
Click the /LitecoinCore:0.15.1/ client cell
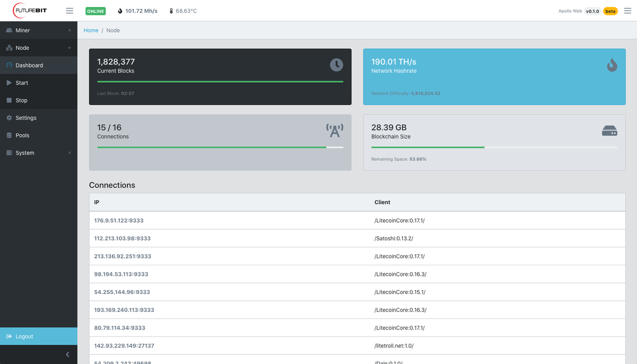pyautogui.click(x=400, y=292)
